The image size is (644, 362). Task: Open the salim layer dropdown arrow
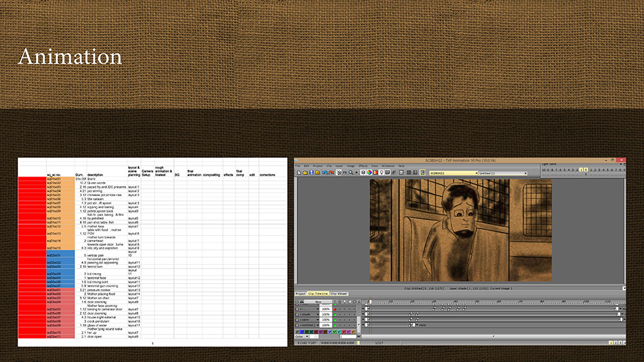318,319
